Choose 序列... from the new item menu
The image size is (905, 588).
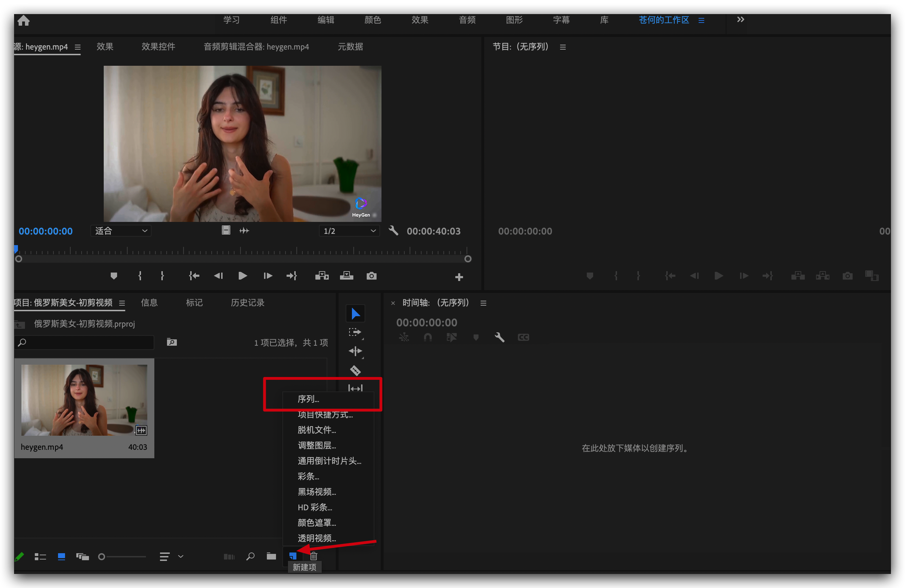pos(308,399)
